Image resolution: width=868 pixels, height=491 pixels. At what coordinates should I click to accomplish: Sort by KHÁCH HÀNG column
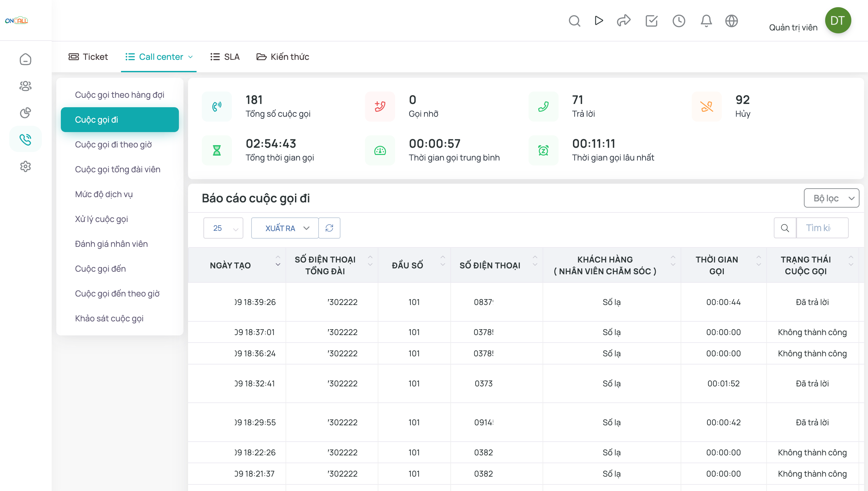click(611, 265)
